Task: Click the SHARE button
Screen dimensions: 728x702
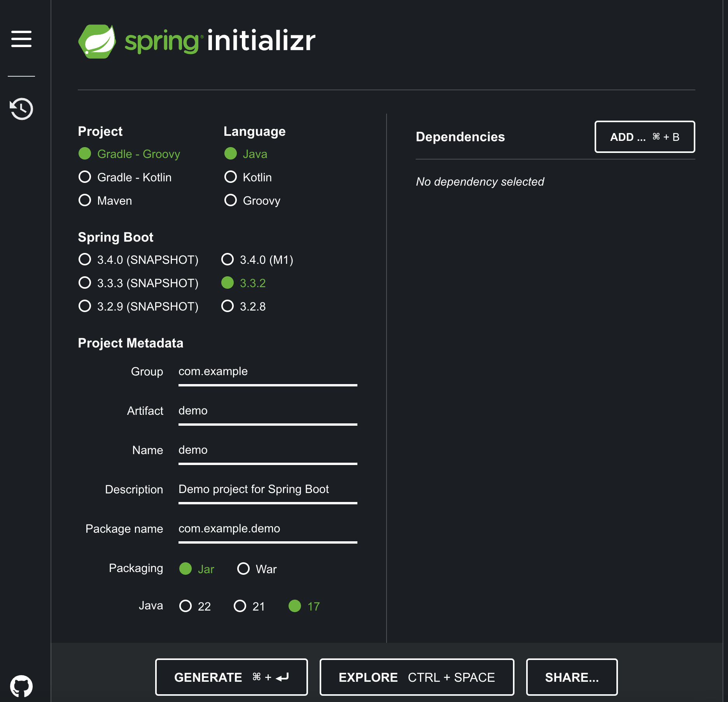Action: pyautogui.click(x=572, y=677)
